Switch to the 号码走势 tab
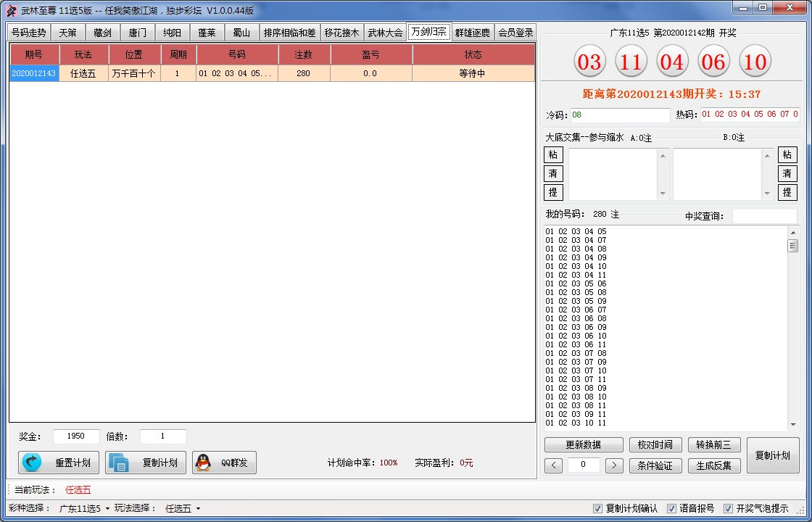Image resolution: width=812 pixels, height=522 pixels. click(x=29, y=33)
